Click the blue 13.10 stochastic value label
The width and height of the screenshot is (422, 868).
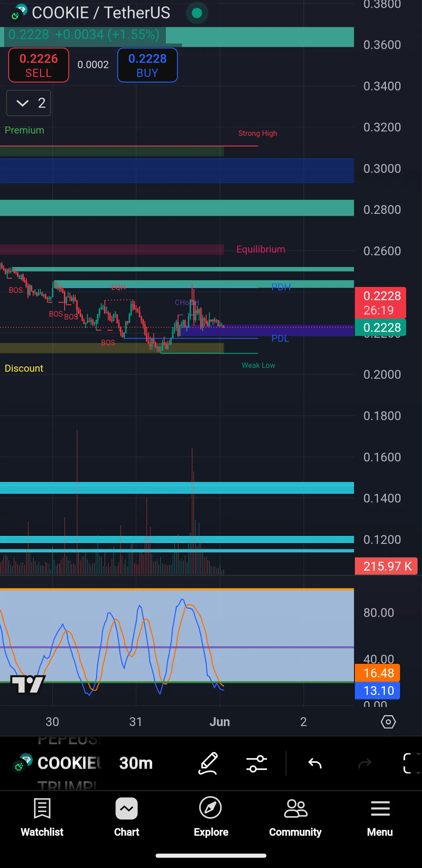[x=377, y=691]
